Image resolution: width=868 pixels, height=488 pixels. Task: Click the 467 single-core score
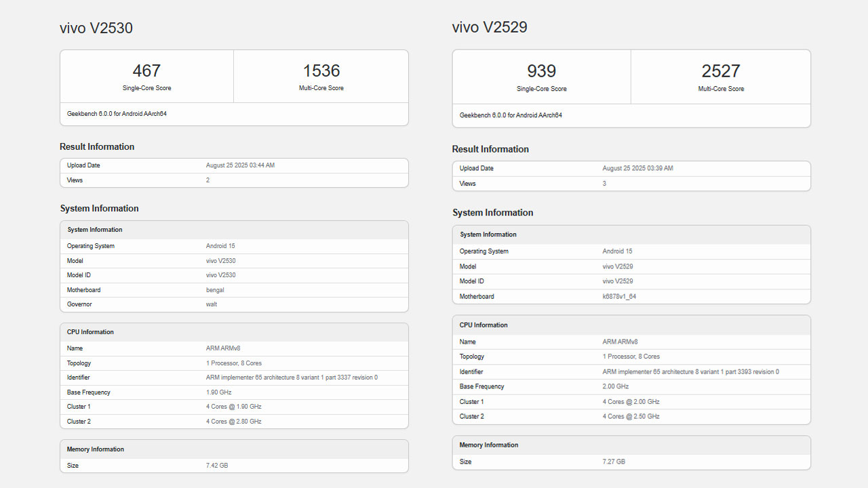[146, 71]
